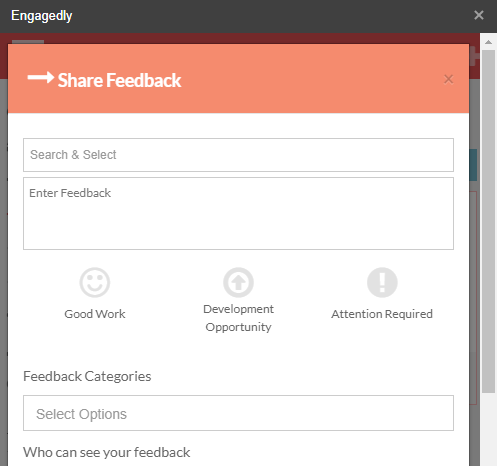
Task: Focus the Search & Select recipient field
Action: (x=238, y=155)
